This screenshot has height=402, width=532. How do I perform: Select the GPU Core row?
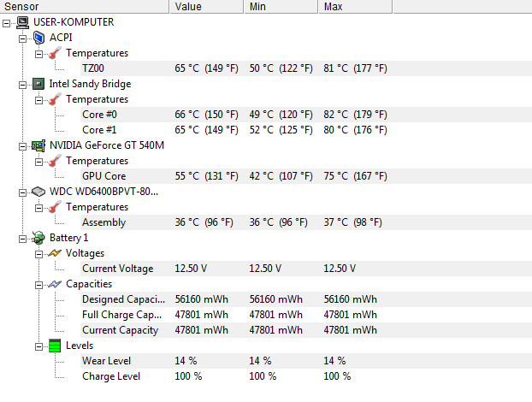306,176
